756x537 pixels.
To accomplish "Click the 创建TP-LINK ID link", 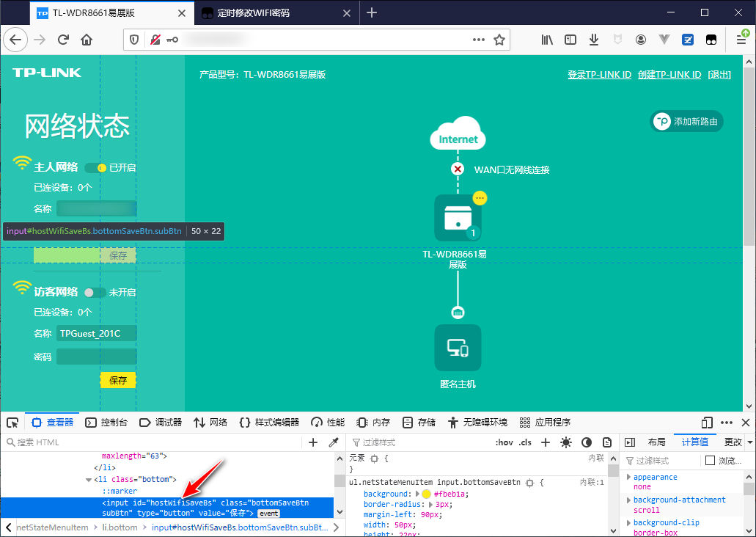I will [669, 75].
